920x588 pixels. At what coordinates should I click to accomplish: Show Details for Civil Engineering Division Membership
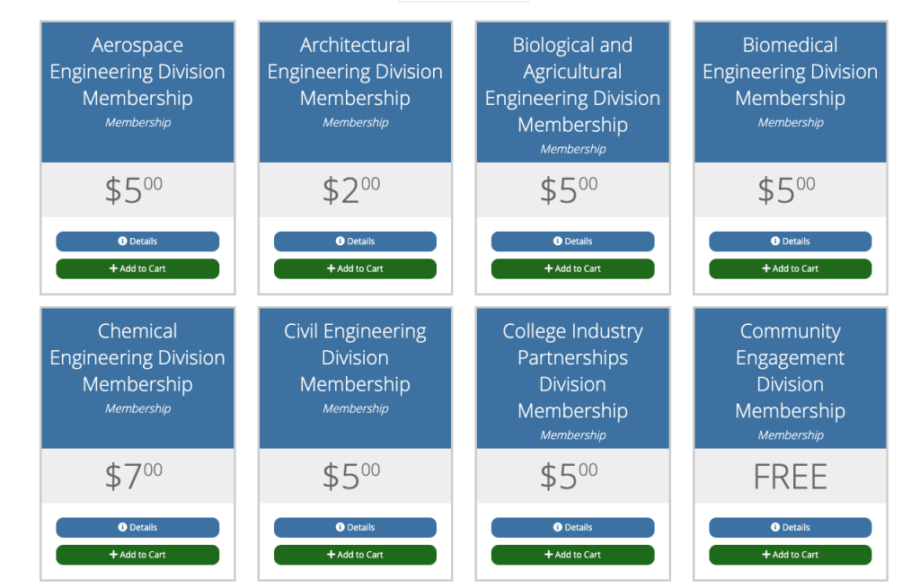point(355,527)
